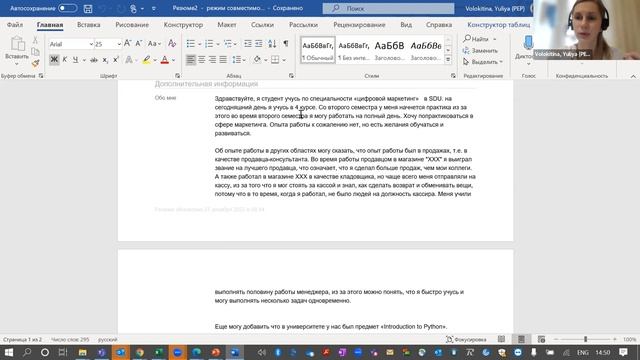Collapse the ribbon with the chevron
Image resolution: width=640 pixels, height=360 pixels.
(633, 76)
